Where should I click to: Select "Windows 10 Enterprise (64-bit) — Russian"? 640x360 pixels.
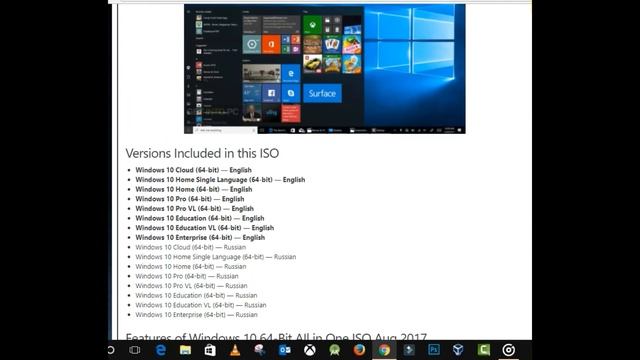pyautogui.click(x=197, y=315)
